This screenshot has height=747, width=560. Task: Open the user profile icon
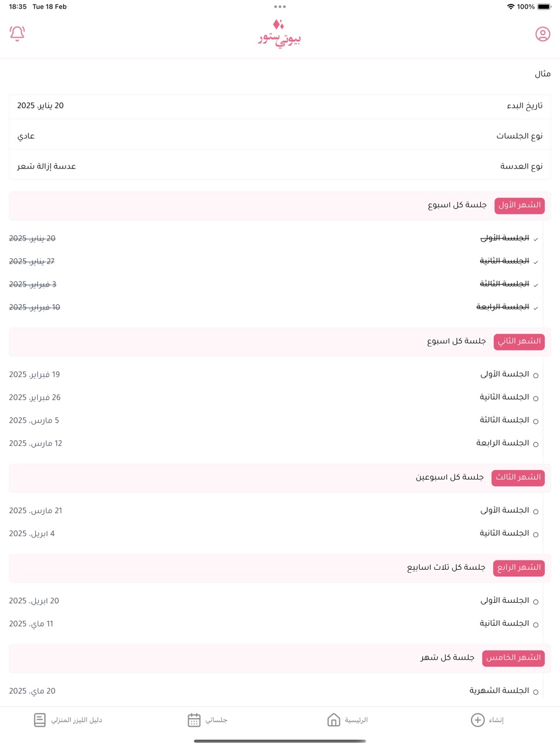coord(543,34)
